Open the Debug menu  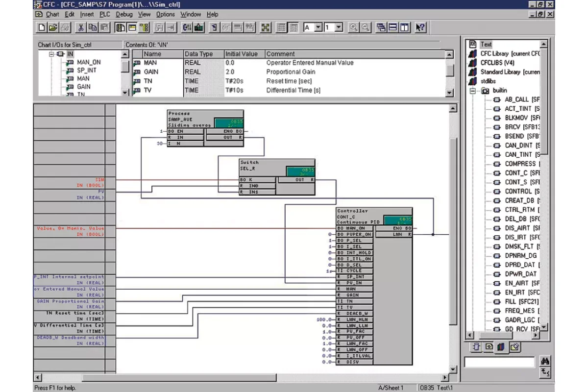[124, 14]
